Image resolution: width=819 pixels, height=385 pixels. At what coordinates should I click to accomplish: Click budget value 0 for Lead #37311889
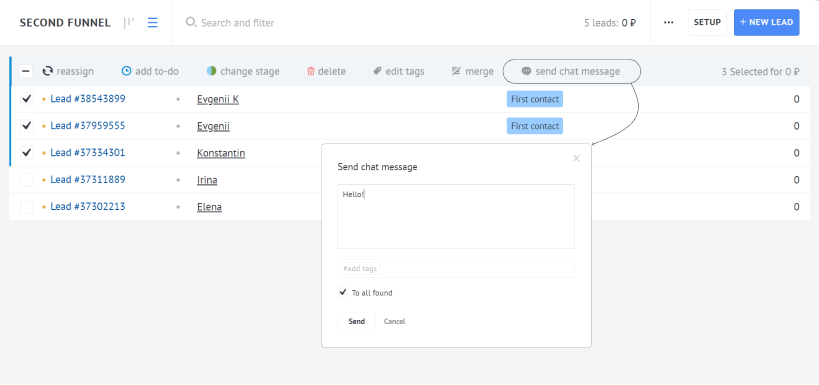pyautogui.click(x=797, y=180)
